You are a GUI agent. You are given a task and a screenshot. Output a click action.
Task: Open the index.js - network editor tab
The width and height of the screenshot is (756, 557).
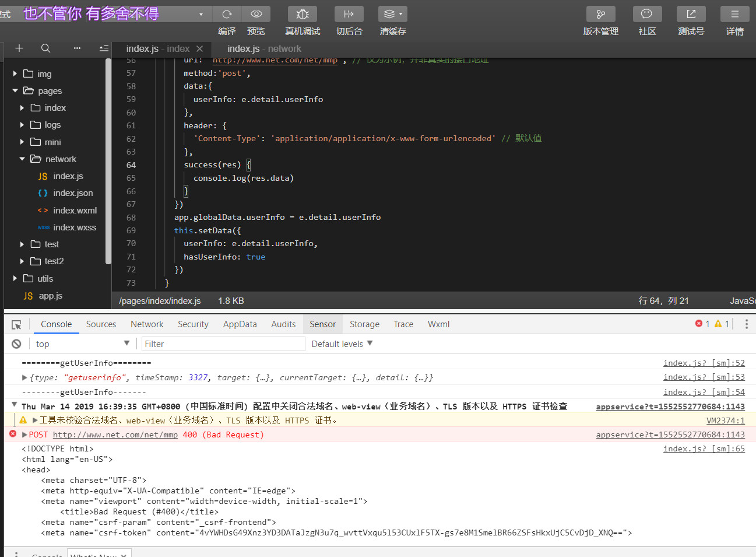(x=264, y=49)
